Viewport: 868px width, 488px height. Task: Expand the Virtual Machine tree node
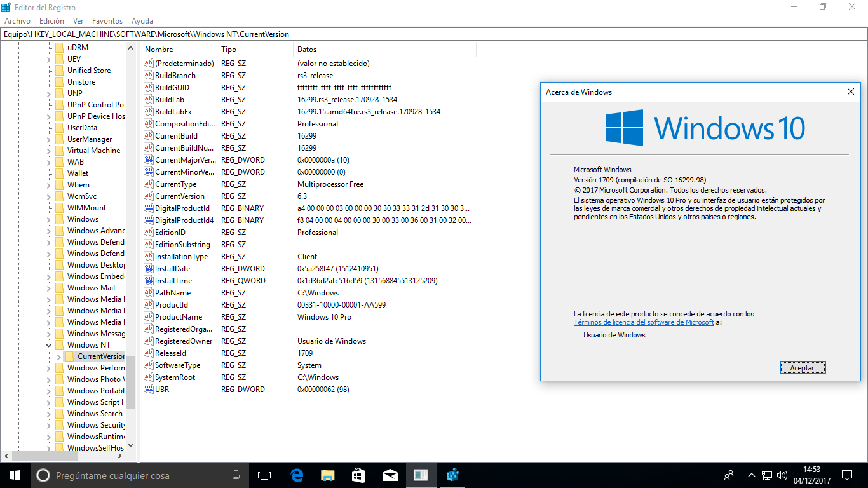tap(49, 151)
